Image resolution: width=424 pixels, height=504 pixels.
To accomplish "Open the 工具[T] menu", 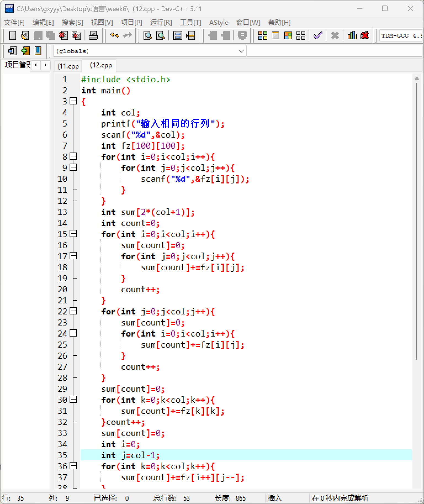I will (190, 22).
